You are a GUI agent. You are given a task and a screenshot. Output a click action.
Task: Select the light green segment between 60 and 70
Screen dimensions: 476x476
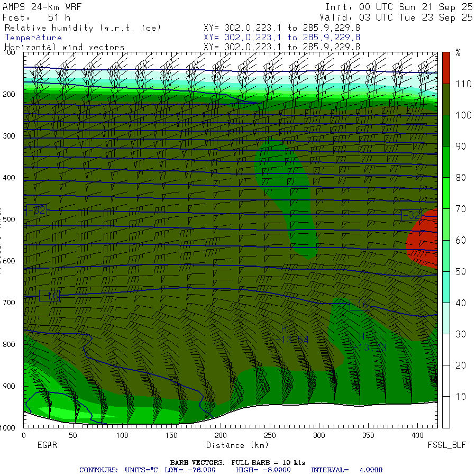tap(446, 224)
